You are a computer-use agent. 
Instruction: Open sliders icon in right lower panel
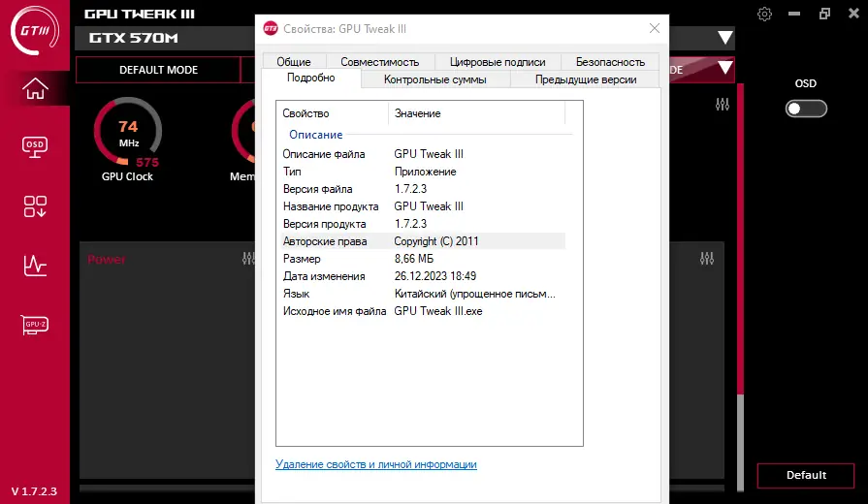pyautogui.click(x=706, y=259)
